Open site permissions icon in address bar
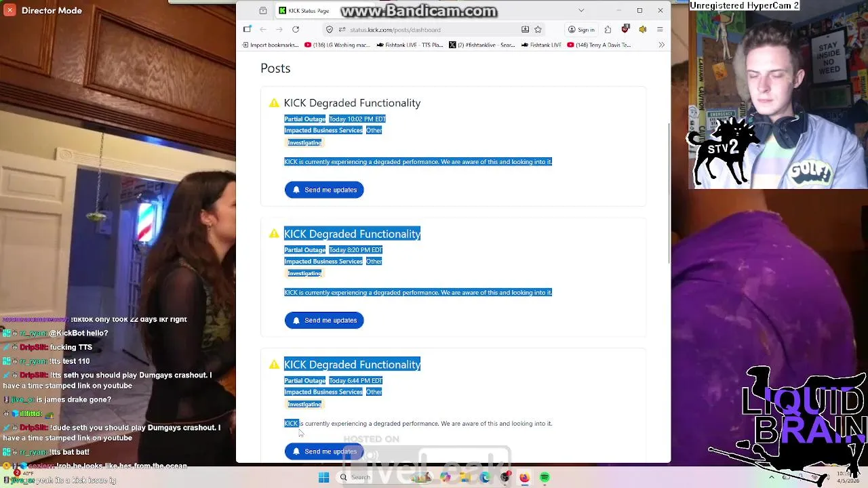The height and width of the screenshot is (488, 868). (x=342, y=29)
